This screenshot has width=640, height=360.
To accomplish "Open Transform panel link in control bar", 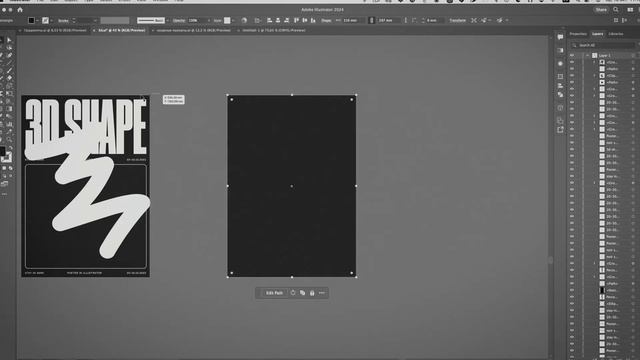I will pyautogui.click(x=458, y=20).
